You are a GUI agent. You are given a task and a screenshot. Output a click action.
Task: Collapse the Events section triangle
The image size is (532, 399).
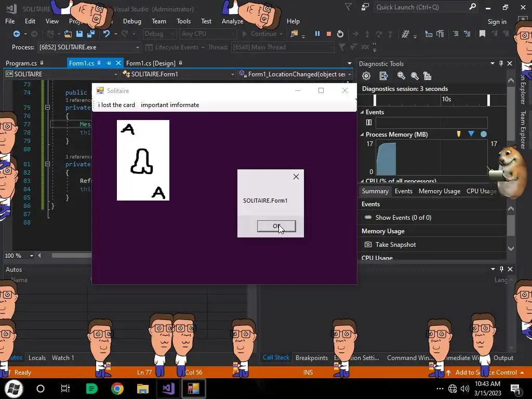point(362,112)
